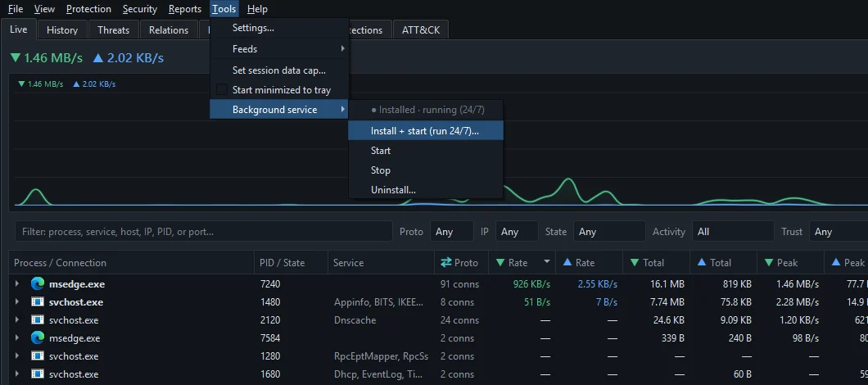The image size is (868, 385).
Task: Switch to the ATT&CK tab
Action: (421, 30)
